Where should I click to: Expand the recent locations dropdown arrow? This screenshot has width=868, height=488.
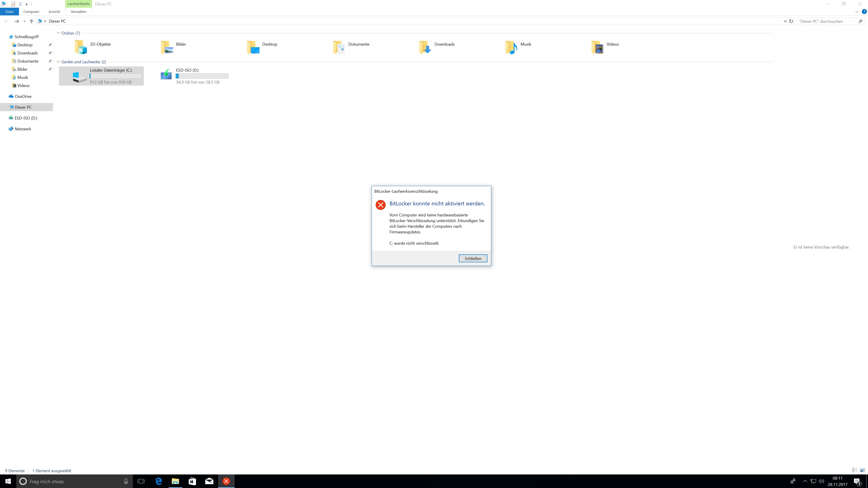(x=24, y=21)
